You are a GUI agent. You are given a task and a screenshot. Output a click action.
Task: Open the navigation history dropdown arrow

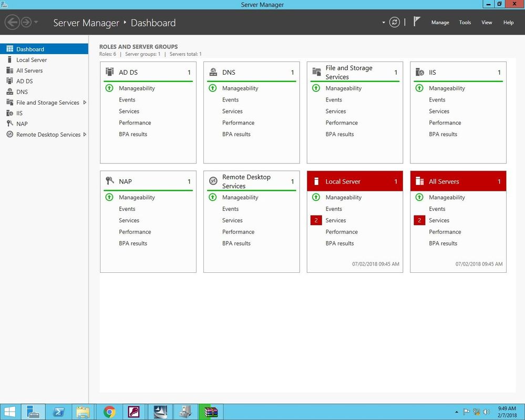coord(36,23)
